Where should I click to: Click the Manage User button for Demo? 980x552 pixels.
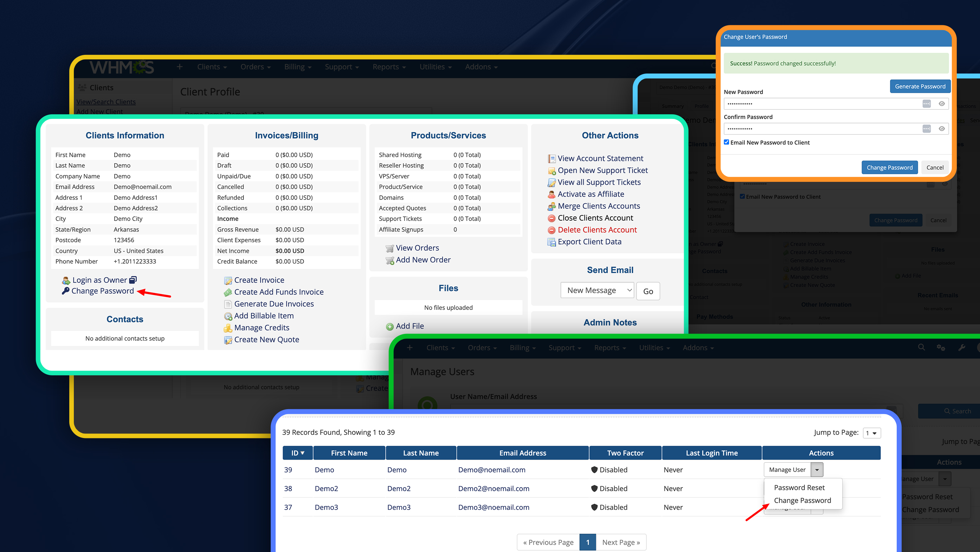point(787,470)
